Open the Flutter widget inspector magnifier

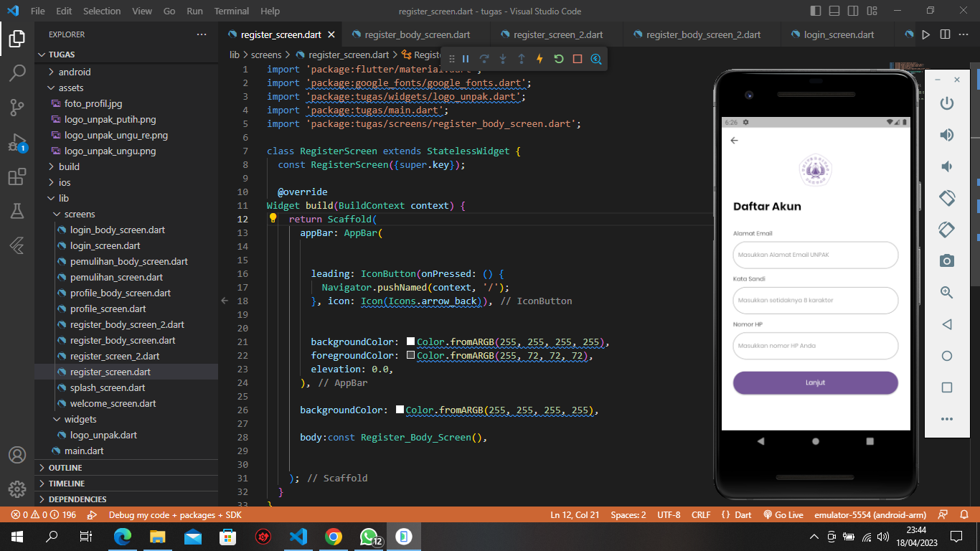(x=596, y=59)
